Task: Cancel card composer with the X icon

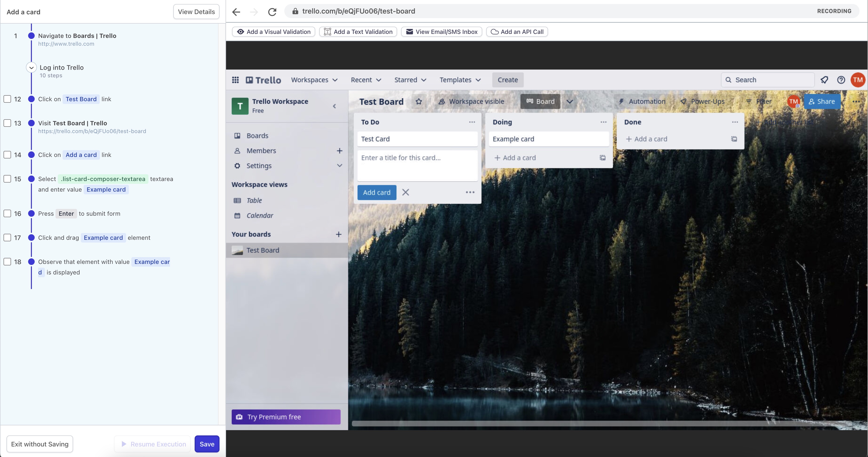Action: point(405,192)
